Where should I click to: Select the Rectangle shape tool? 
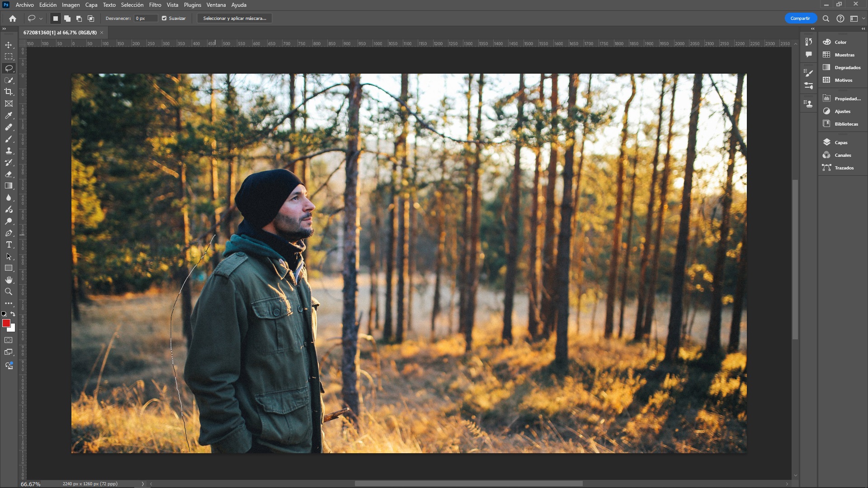[9, 268]
